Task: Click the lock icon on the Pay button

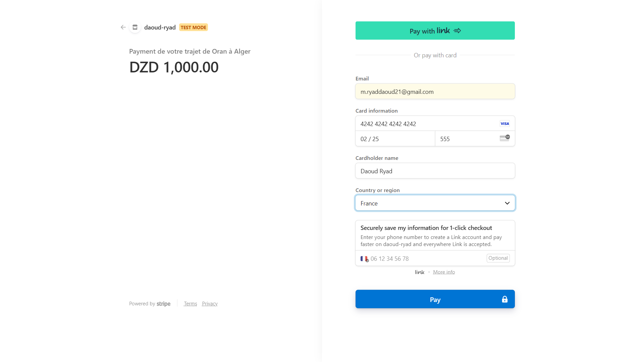Action: (504, 299)
